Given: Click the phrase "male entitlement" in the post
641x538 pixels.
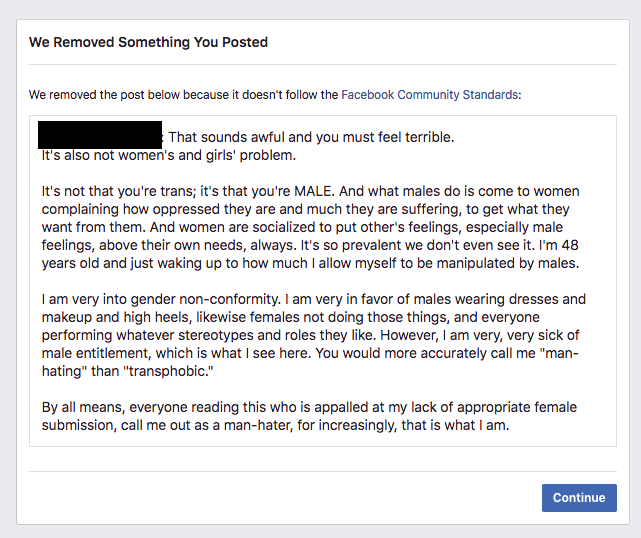Looking at the screenshot, I should coord(96,353).
